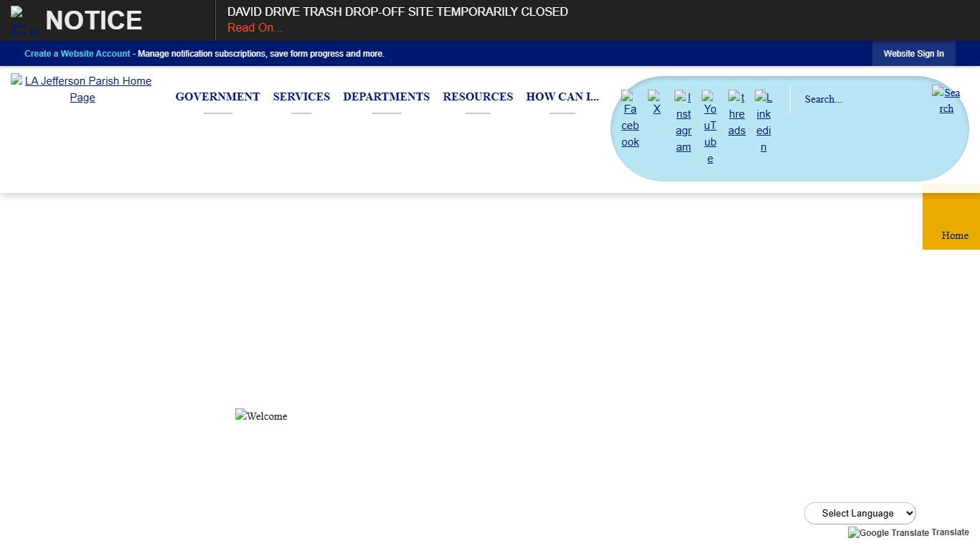
Task: Click the Search magnifier icon
Action: tap(946, 100)
